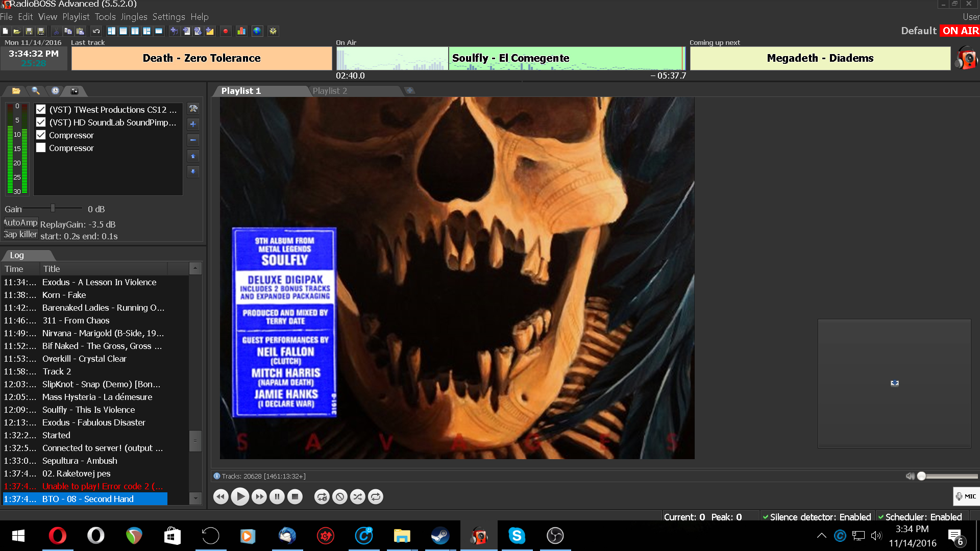Click the Silence detector Enabled status
980x551 pixels.
point(817,517)
